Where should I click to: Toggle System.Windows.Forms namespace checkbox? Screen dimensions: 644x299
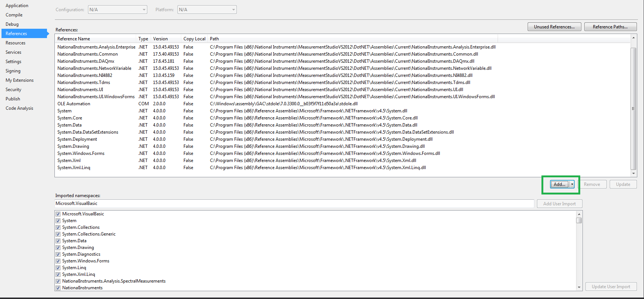point(58,261)
